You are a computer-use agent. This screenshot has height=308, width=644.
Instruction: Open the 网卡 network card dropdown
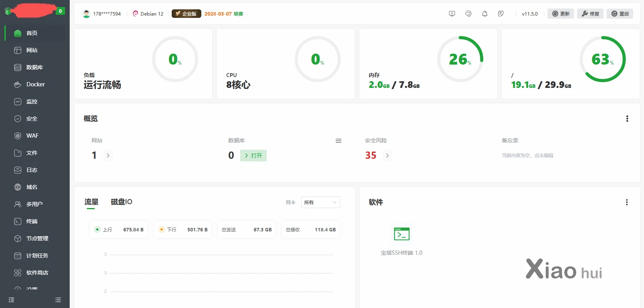[x=320, y=202]
